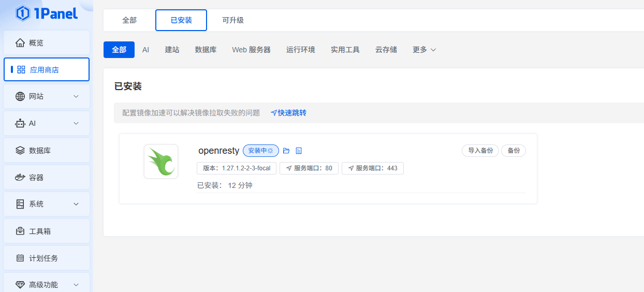Click the 导入备份 button

[x=480, y=151]
